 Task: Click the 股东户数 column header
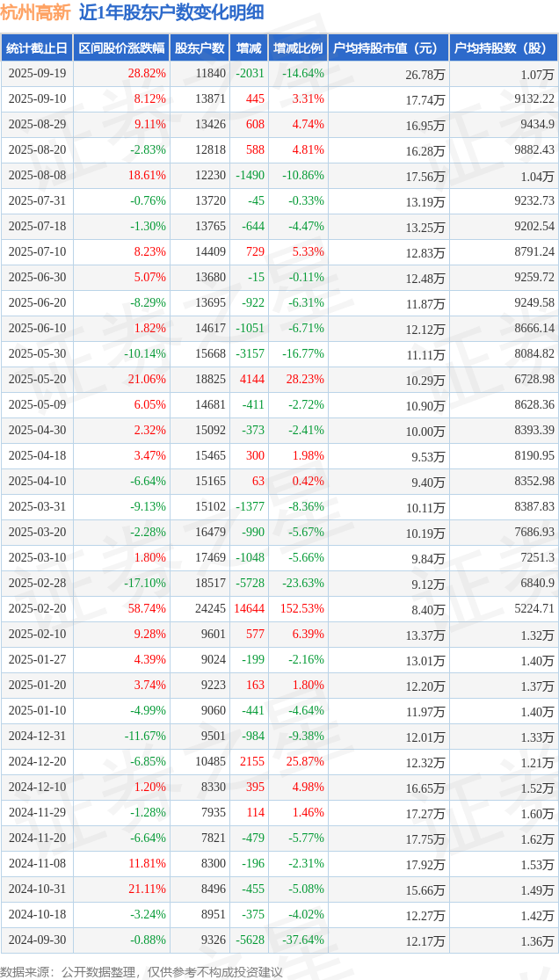[x=200, y=48]
